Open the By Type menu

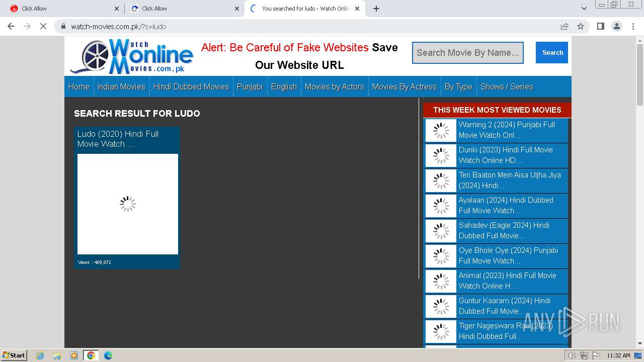click(x=458, y=86)
